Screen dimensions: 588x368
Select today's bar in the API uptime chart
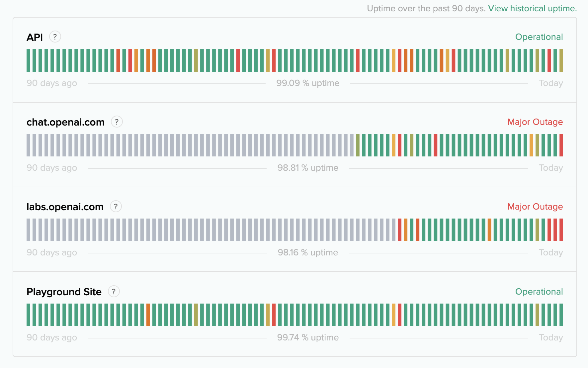(x=561, y=60)
